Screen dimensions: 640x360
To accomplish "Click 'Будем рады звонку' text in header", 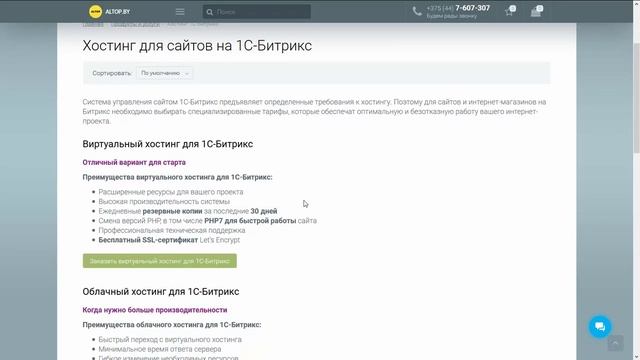I will coord(451,16).
